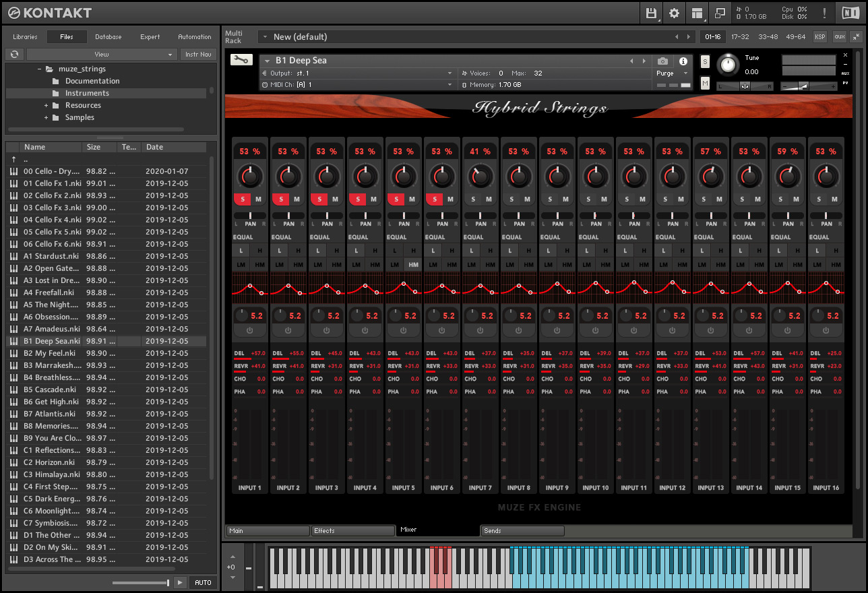Select C3 Himalaya.nki in file list
The height and width of the screenshot is (593, 868).
(x=106, y=474)
